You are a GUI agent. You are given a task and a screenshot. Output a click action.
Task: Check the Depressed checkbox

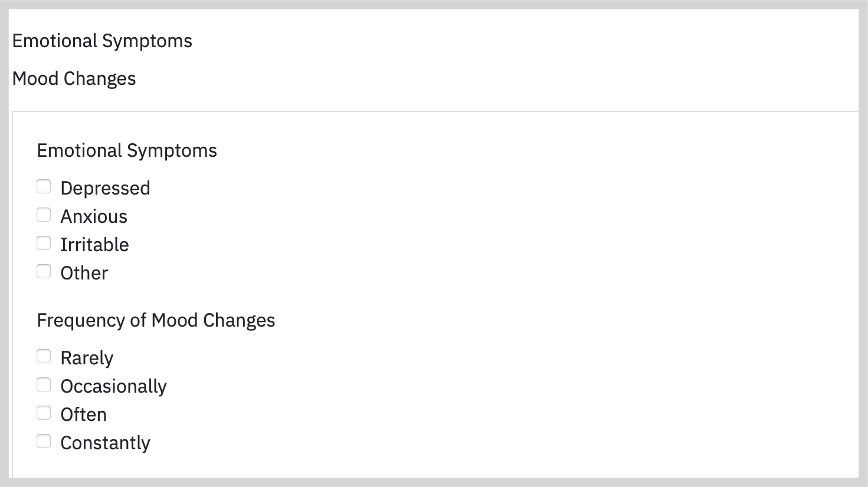point(44,187)
